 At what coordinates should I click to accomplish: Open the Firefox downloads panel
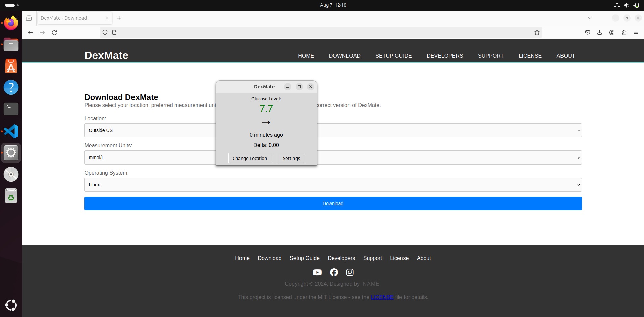coord(600,32)
